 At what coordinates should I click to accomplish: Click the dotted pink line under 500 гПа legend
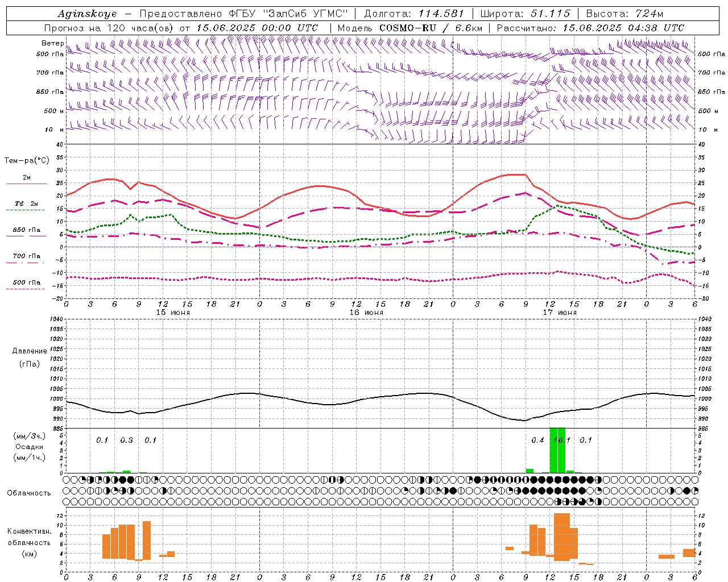(x=25, y=289)
